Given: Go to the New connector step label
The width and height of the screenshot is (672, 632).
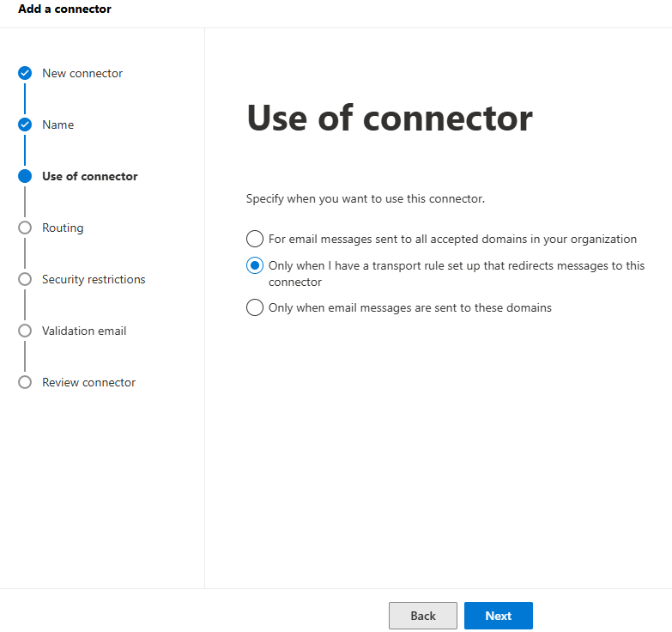Looking at the screenshot, I should tap(82, 73).
